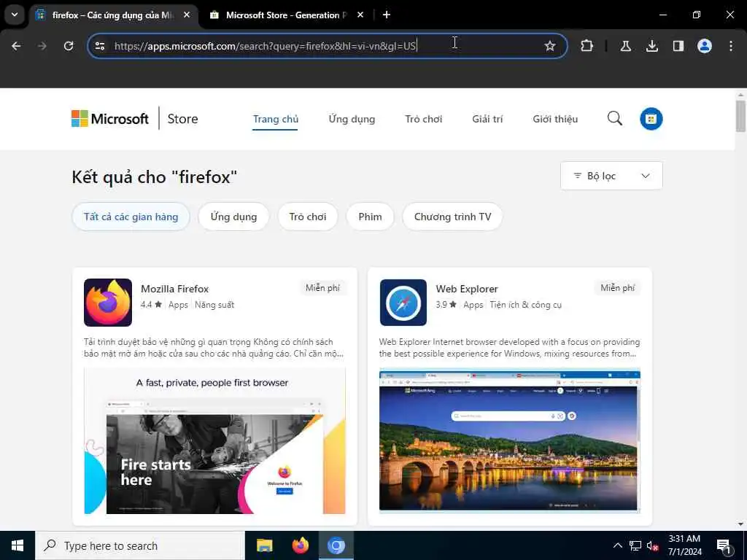Select the 'Phim' filter chip
This screenshot has width=747, height=560.
(370, 217)
